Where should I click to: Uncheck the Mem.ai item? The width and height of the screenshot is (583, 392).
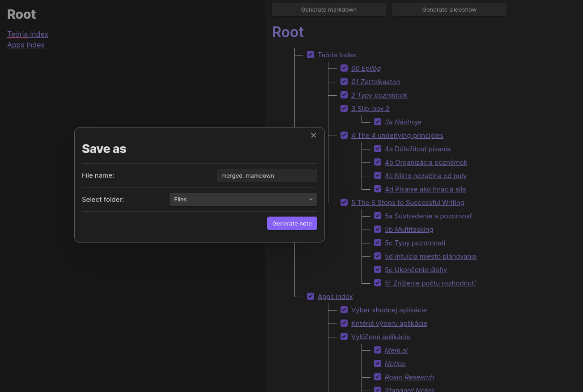tap(378, 350)
